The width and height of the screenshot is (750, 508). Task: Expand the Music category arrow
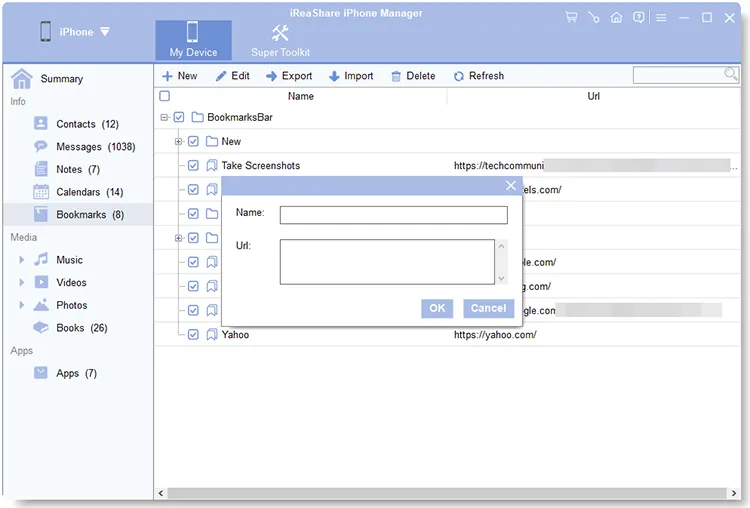(x=22, y=259)
